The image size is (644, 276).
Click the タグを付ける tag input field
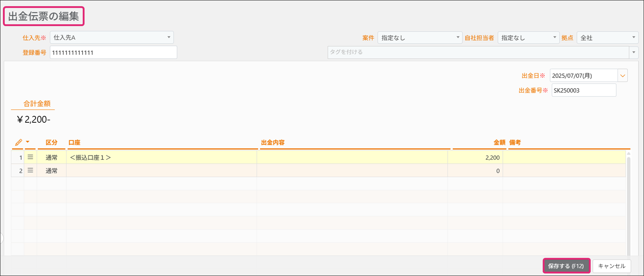click(x=478, y=52)
